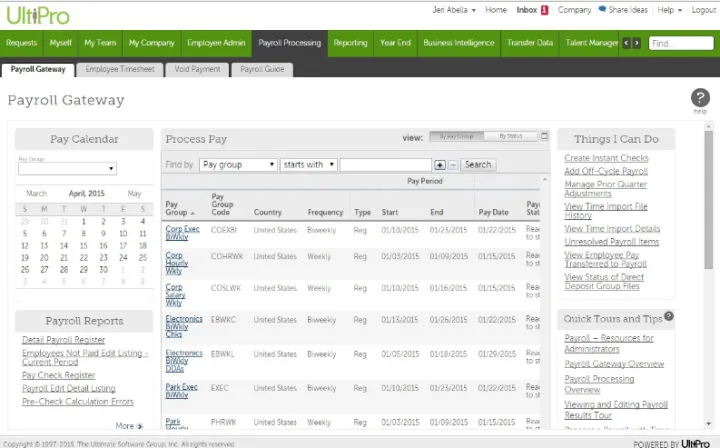This screenshot has width=720, height=448.
Task: Open Create Instant Checks link
Action: [x=607, y=158]
